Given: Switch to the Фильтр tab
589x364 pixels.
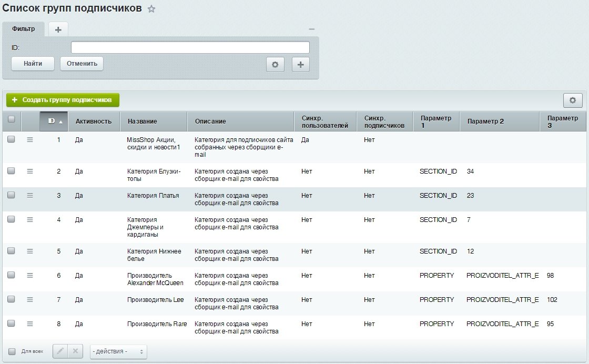Looking at the screenshot, I should pos(23,29).
